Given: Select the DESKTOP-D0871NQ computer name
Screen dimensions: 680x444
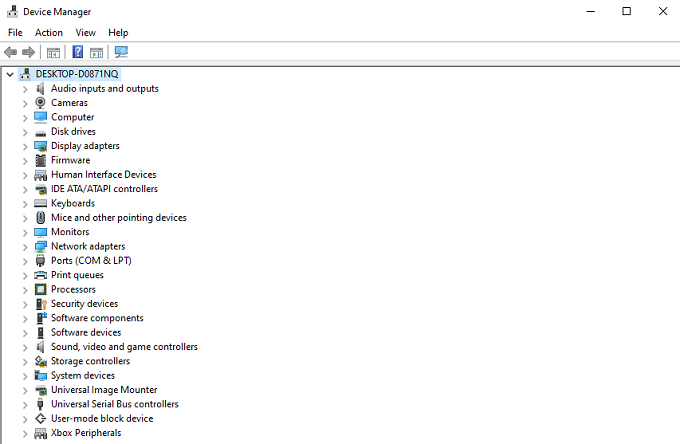Looking at the screenshot, I should coord(77,74).
